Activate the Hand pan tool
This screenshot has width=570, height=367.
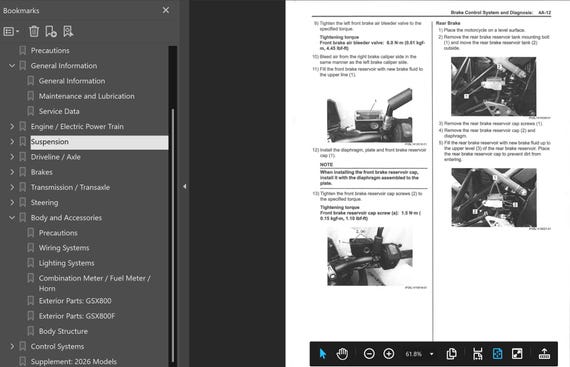342,354
